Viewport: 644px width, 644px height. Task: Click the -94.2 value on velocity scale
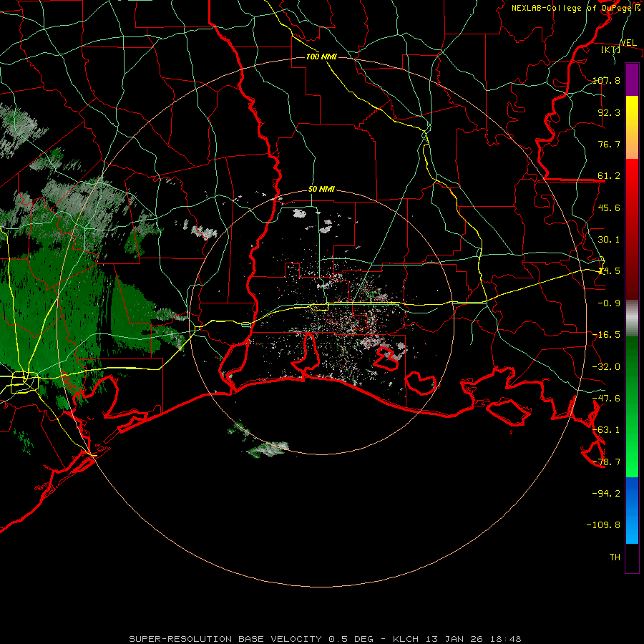coord(606,493)
